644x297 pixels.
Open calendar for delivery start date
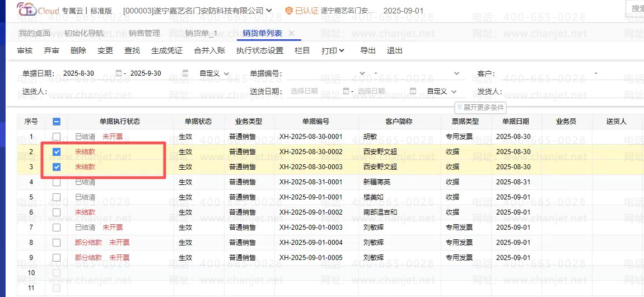pyautogui.click(x=346, y=91)
